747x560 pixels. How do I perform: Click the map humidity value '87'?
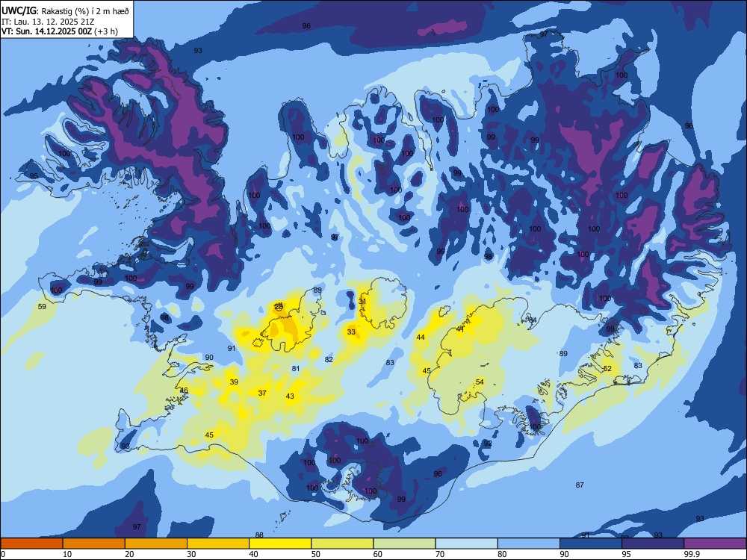click(580, 485)
